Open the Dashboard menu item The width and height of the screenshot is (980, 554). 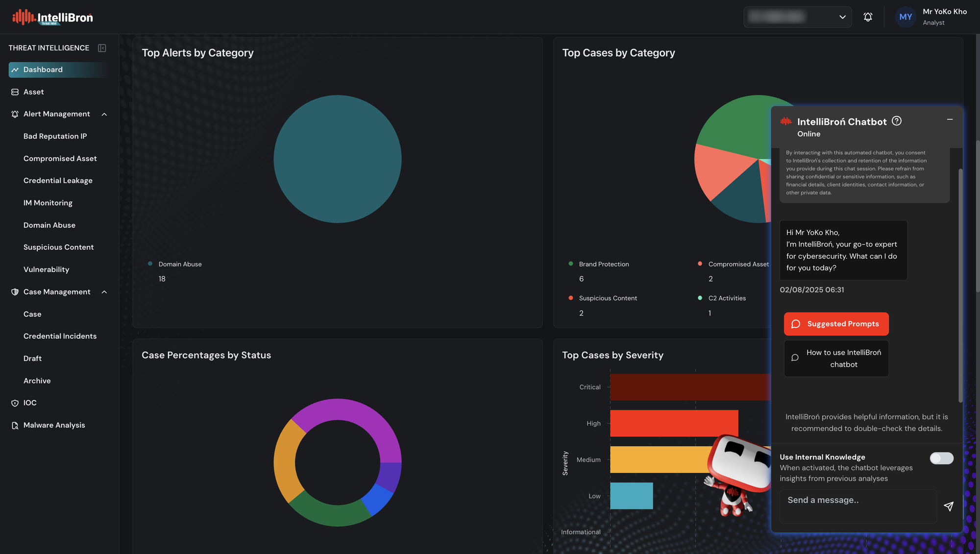tap(58, 70)
